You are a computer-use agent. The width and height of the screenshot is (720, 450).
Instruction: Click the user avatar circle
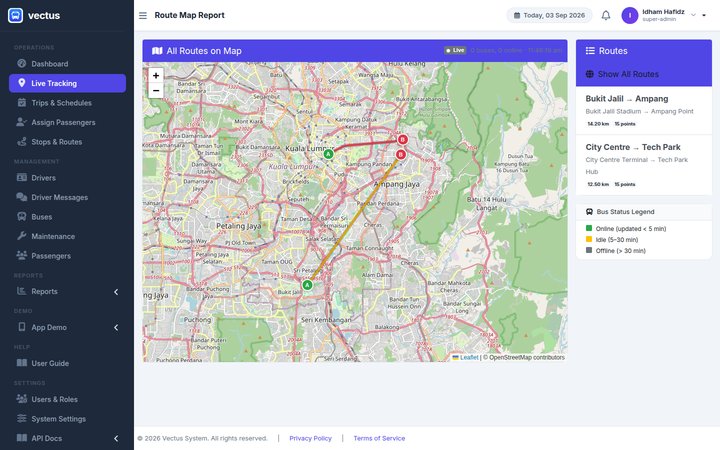pyautogui.click(x=630, y=16)
